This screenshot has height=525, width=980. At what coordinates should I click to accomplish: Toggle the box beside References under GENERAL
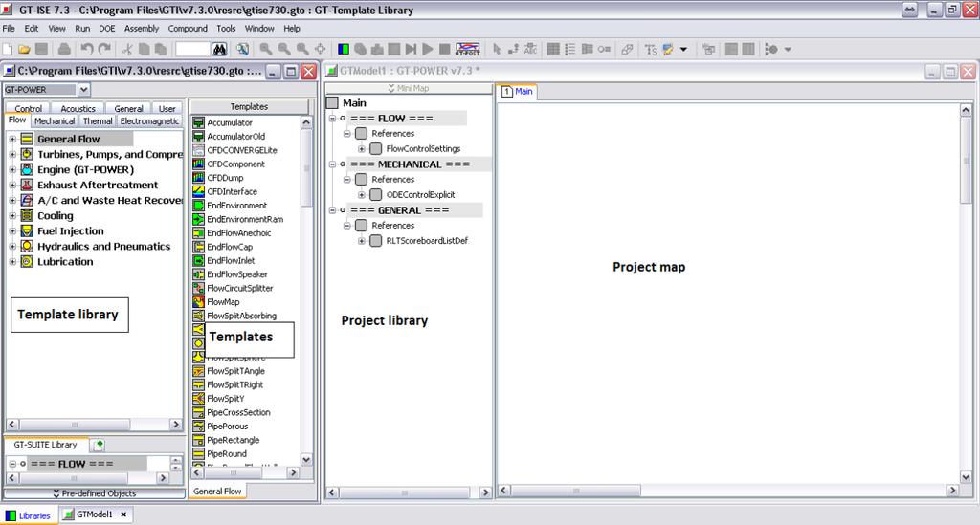(361, 225)
